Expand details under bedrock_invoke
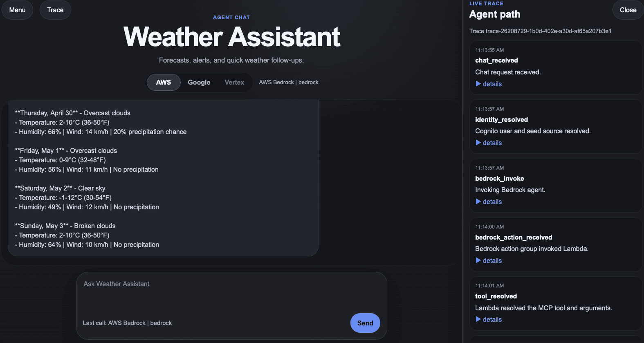The image size is (644, 343). coord(489,202)
